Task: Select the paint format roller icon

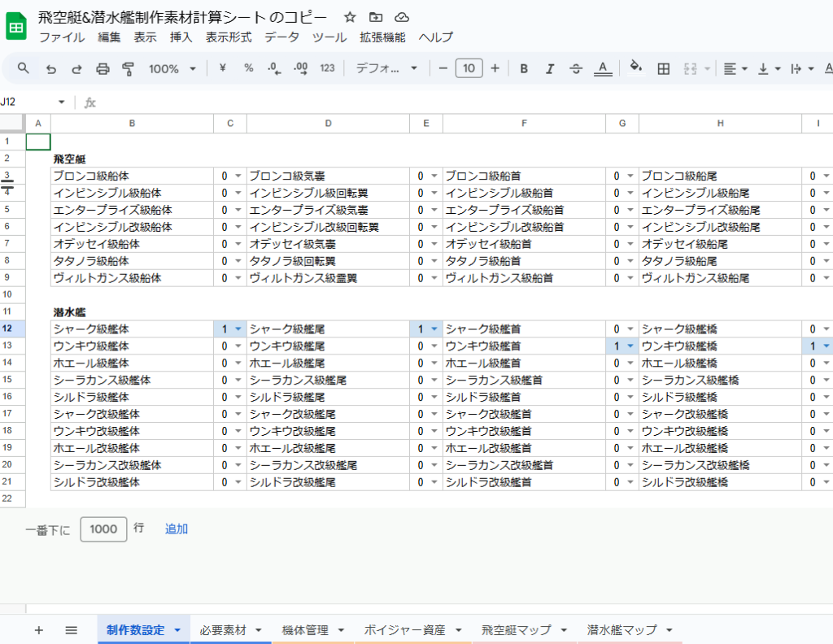Action: [x=128, y=69]
